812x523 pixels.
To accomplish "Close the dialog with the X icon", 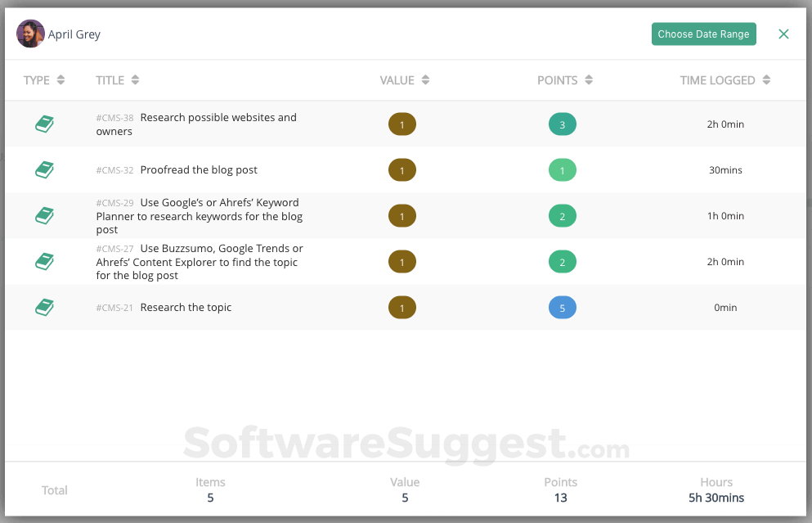I will (783, 34).
